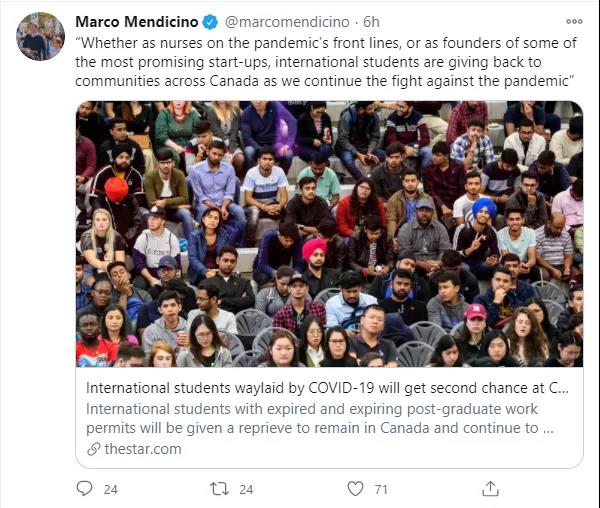The width and height of the screenshot is (600, 508).
Task: Click thestar.com source link
Action: coord(143,449)
